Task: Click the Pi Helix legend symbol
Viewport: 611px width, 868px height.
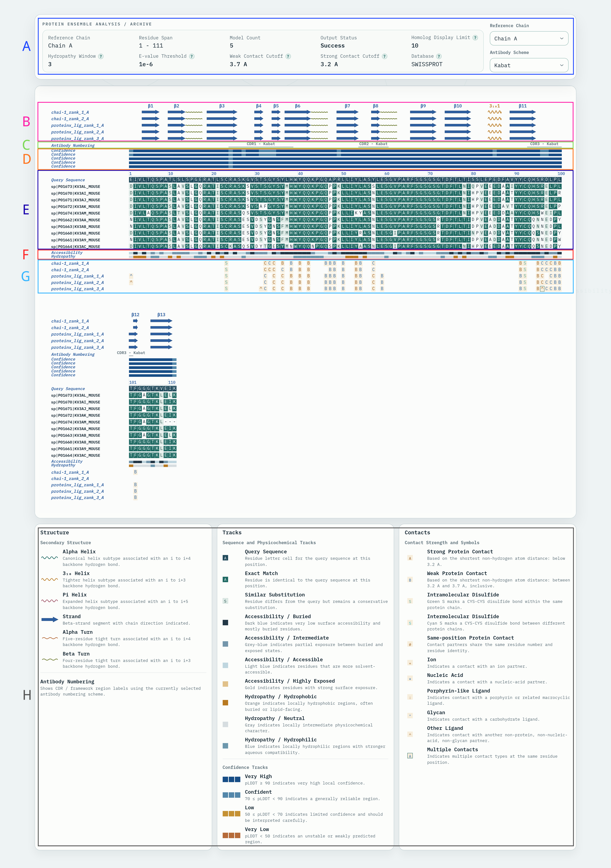Action: pyautogui.click(x=50, y=601)
